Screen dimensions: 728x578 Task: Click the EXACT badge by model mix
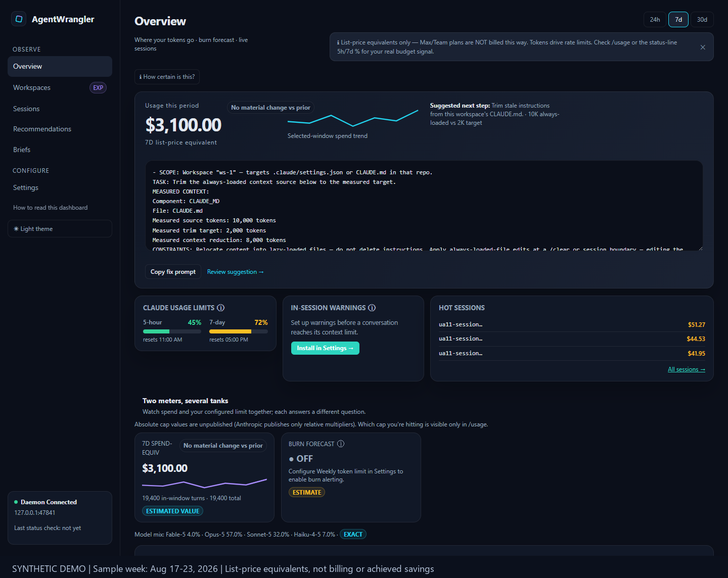(x=353, y=534)
